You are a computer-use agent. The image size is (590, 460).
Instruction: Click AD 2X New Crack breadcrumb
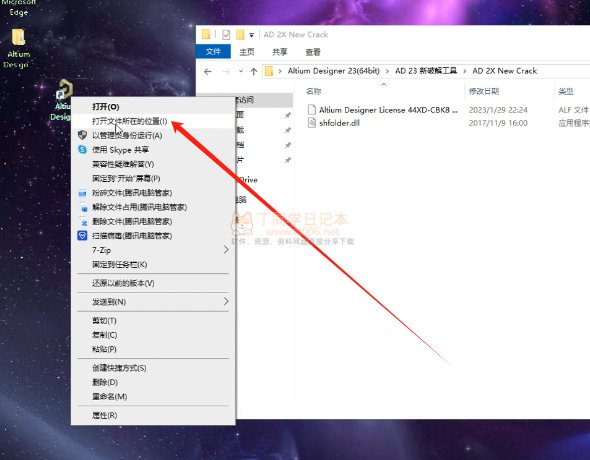[x=505, y=71]
